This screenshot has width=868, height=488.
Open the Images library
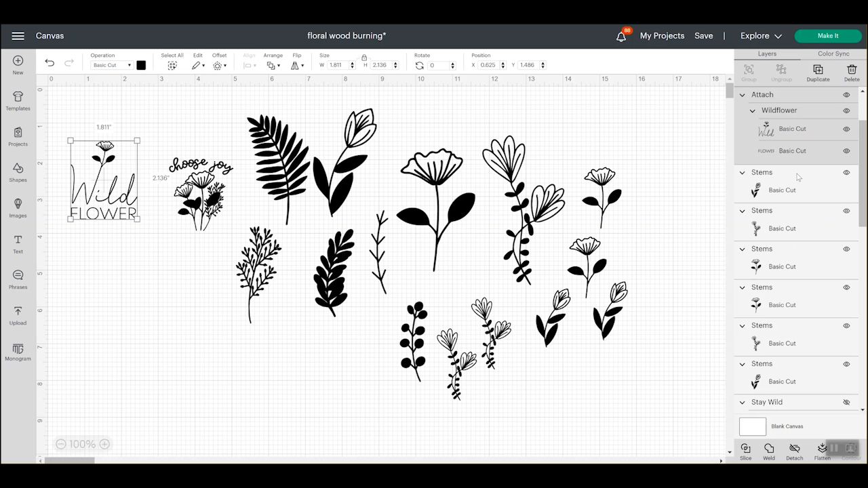(x=18, y=207)
